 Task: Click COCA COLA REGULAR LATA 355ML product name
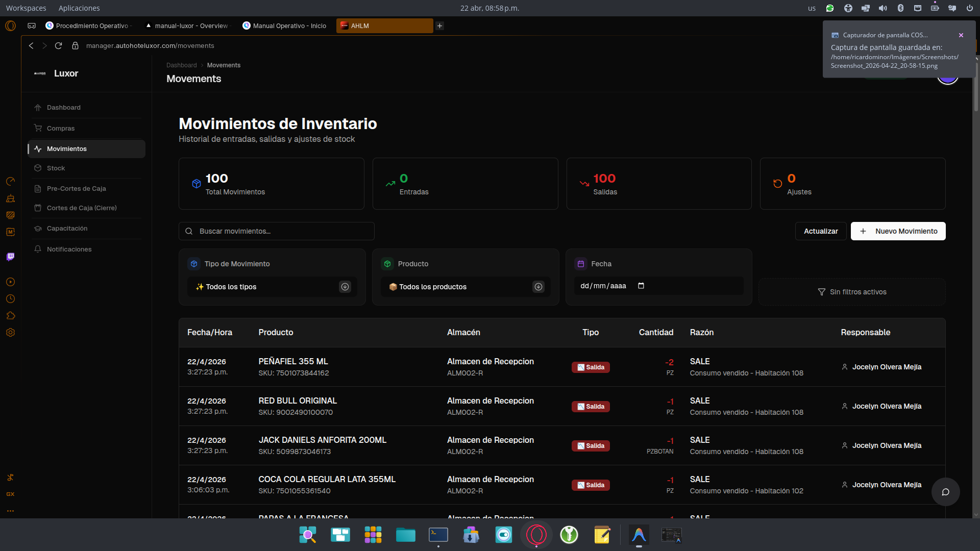point(327,480)
